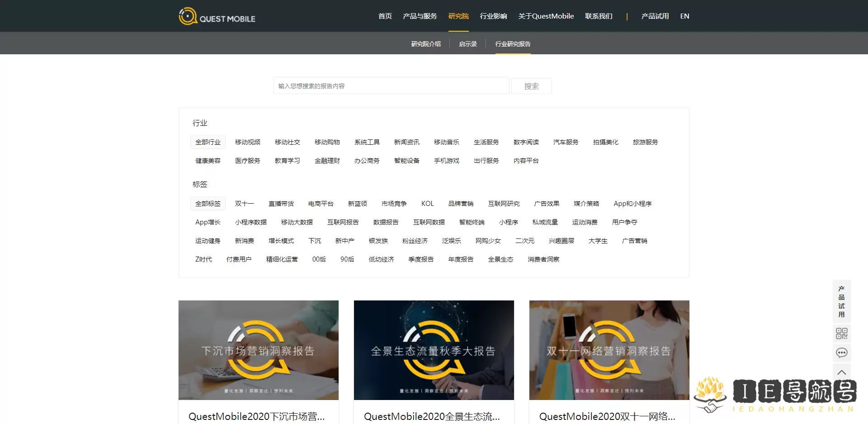The image size is (868, 424).
Task: Filter by 新闻资讯 industry
Action: tap(407, 142)
